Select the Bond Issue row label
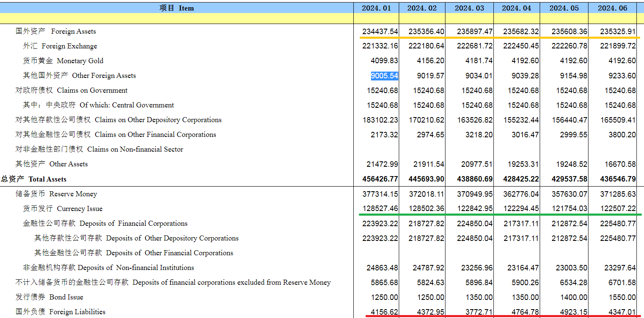 coord(50,297)
